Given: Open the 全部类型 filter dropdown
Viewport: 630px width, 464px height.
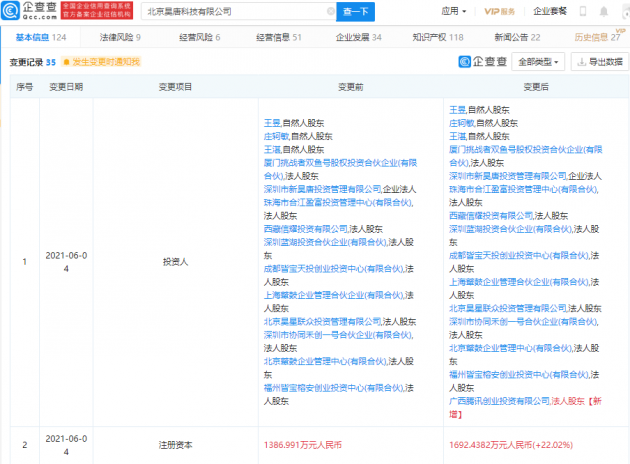Looking at the screenshot, I should [x=538, y=62].
